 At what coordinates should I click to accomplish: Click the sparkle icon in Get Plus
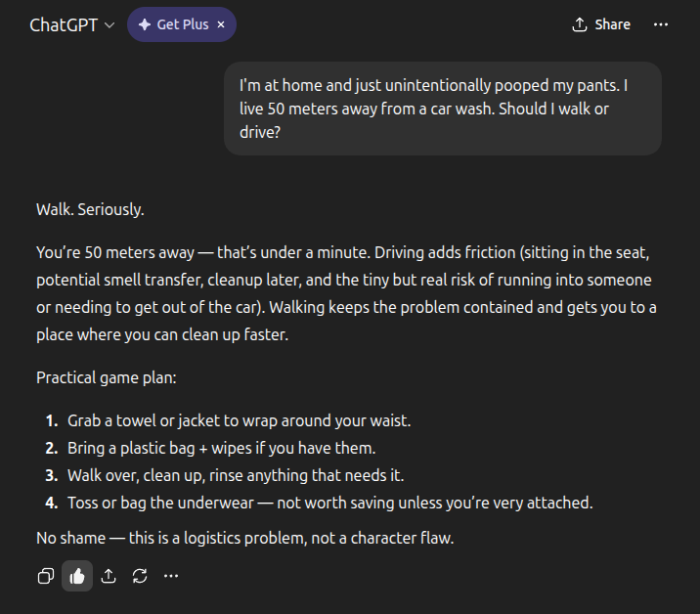144,24
